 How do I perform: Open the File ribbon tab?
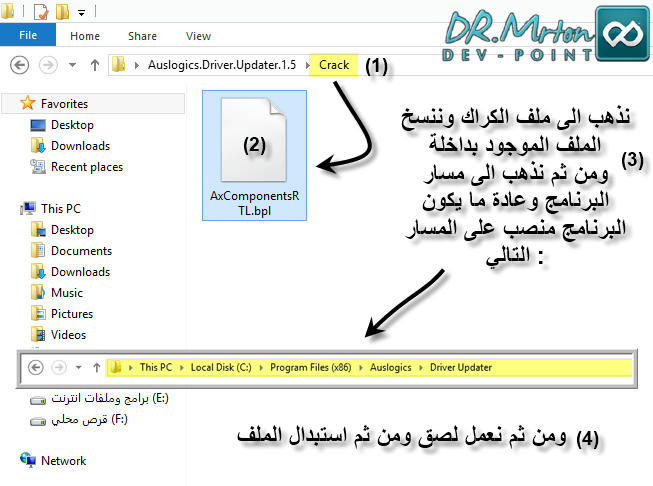coord(28,35)
